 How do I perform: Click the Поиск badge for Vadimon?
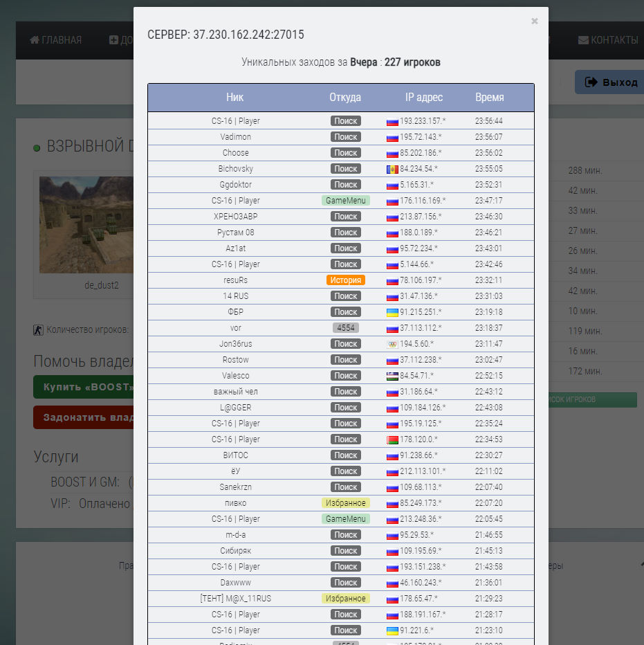pos(345,136)
